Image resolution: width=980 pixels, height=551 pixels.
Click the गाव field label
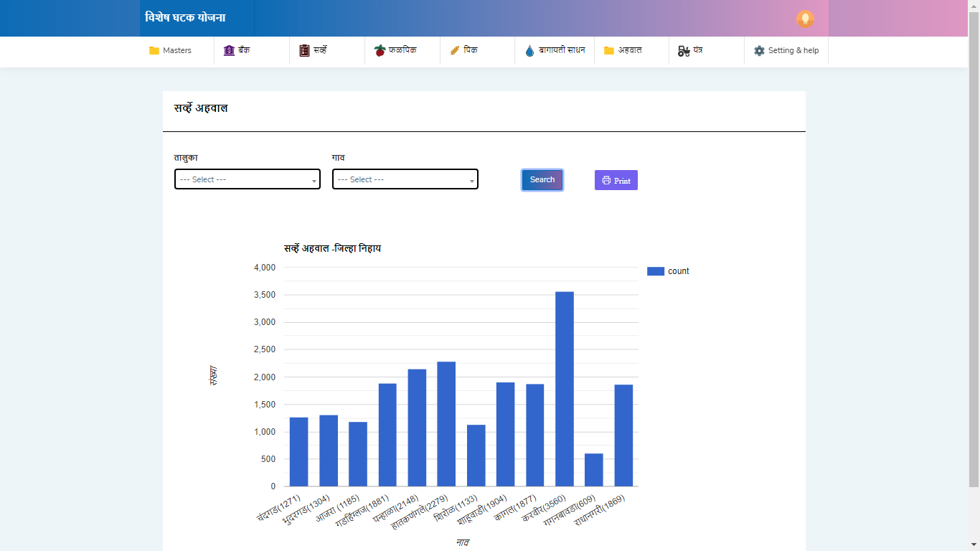click(339, 157)
